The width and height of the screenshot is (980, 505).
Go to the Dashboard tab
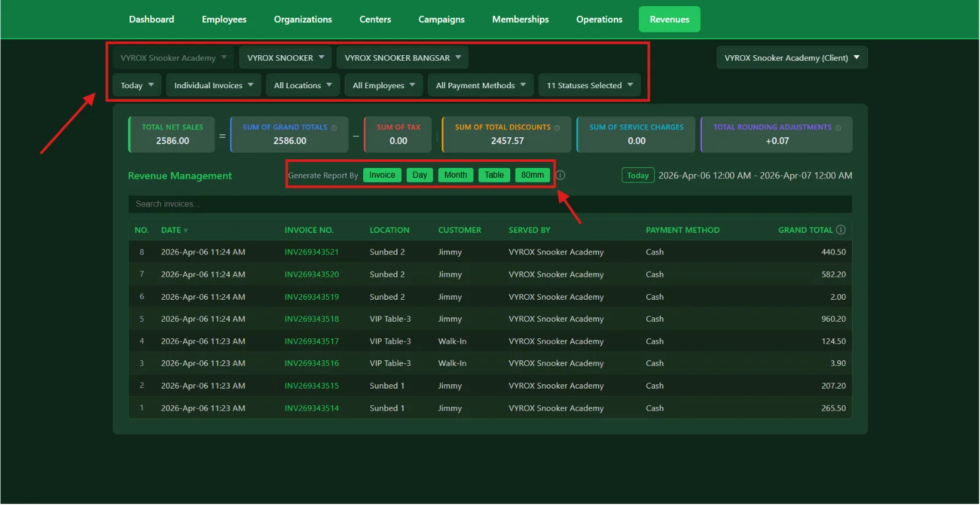pyautogui.click(x=151, y=20)
